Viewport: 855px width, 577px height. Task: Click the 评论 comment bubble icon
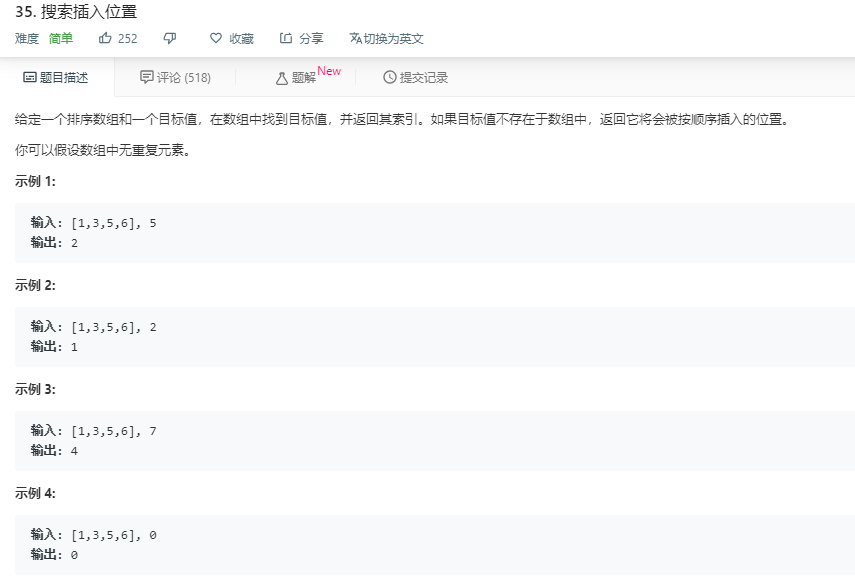point(147,77)
